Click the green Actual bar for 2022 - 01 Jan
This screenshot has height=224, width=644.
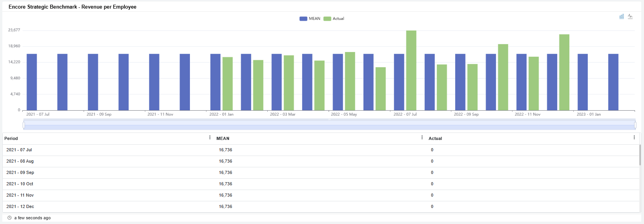227,84
